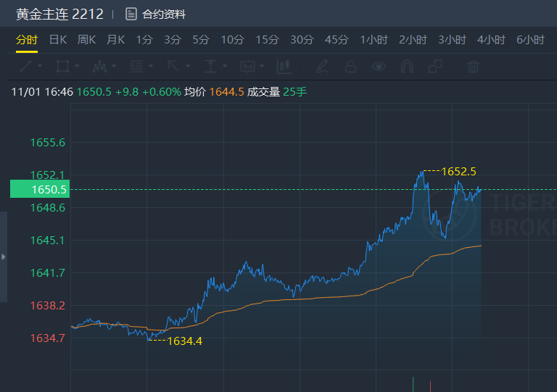Click the 1634.4 low price label

pyautogui.click(x=184, y=341)
